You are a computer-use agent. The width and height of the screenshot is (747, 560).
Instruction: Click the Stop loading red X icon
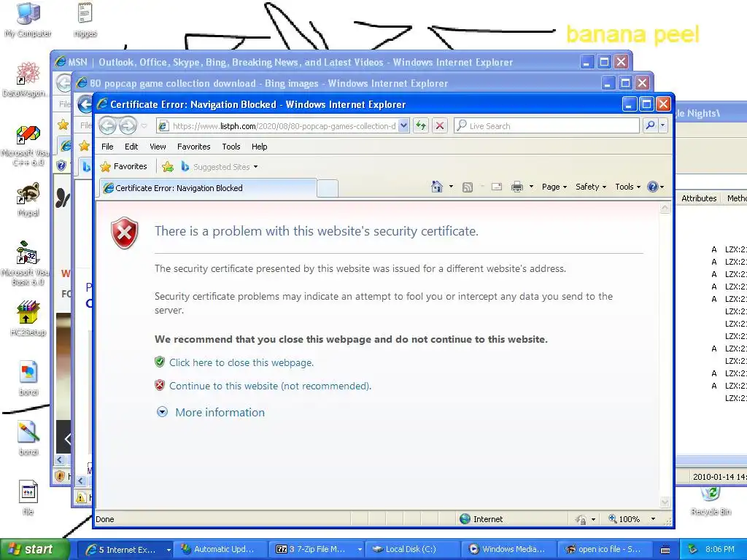click(x=440, y=125)
